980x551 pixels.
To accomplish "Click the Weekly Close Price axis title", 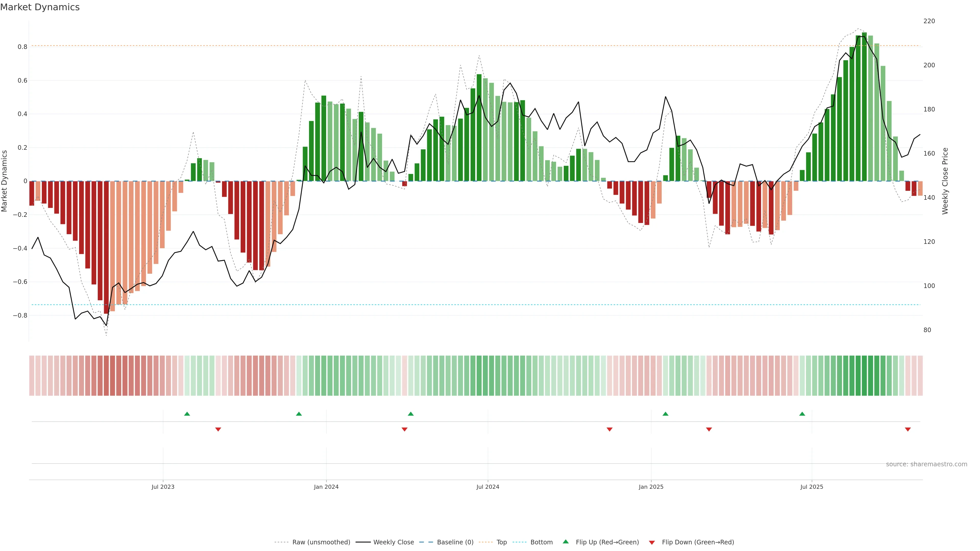I will [945, 181].
